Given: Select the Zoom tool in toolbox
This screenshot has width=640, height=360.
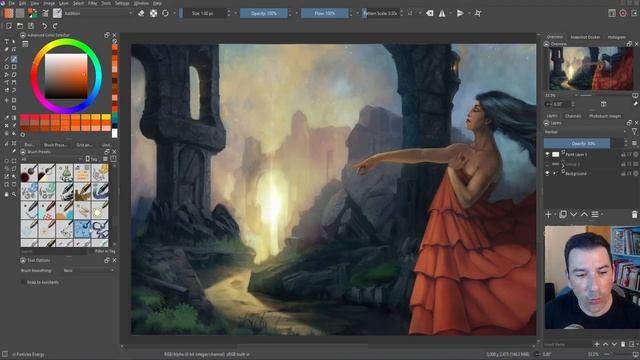Looking at the screenshot, I should [x=14, y=194].
